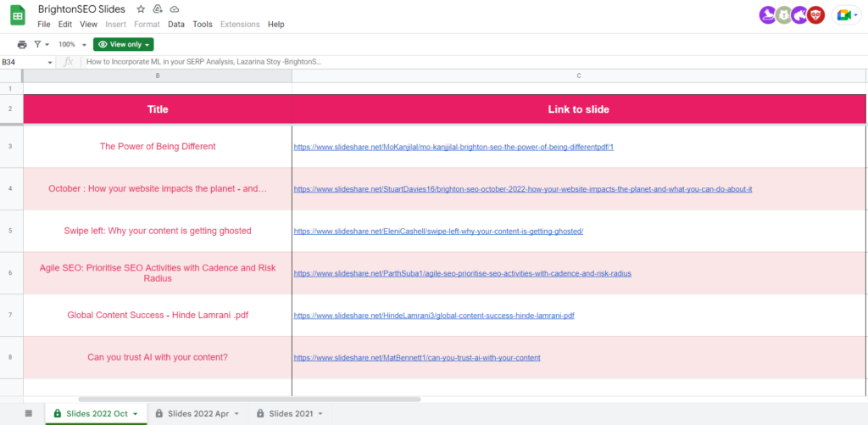The width and height of the screenshot is (868, 425).
Task: Select column C header
Action: click(578, 75)
